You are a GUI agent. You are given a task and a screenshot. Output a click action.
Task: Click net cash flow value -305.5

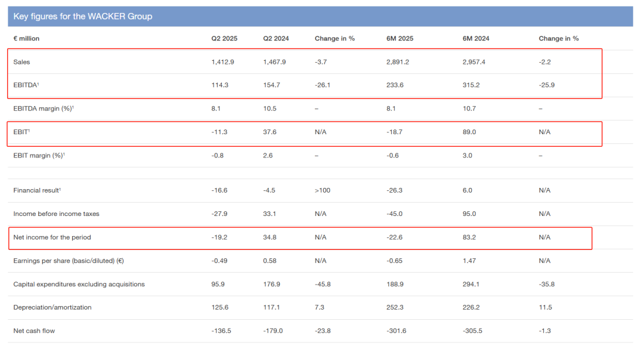point(472,331)
